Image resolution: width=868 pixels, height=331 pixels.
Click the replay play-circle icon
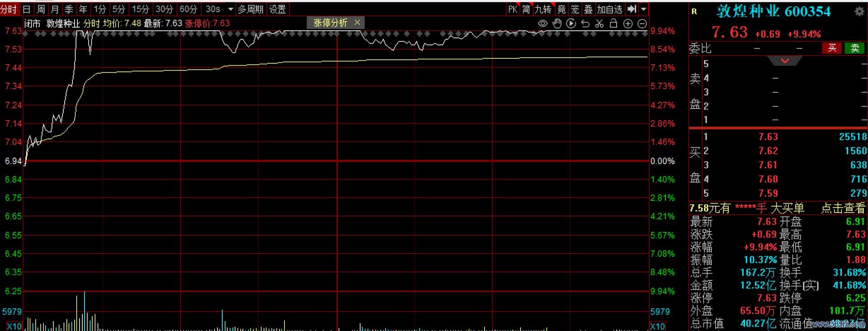571,24
